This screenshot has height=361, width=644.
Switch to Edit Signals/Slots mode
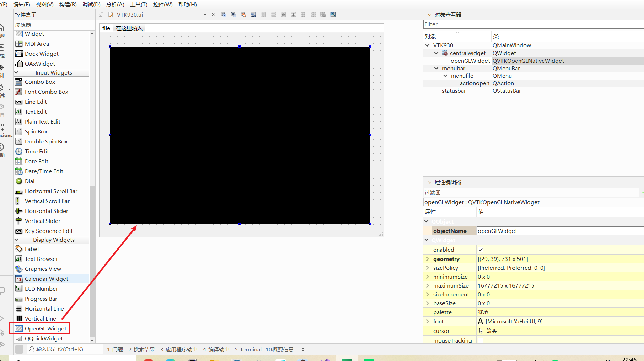(x=234, y=15)
